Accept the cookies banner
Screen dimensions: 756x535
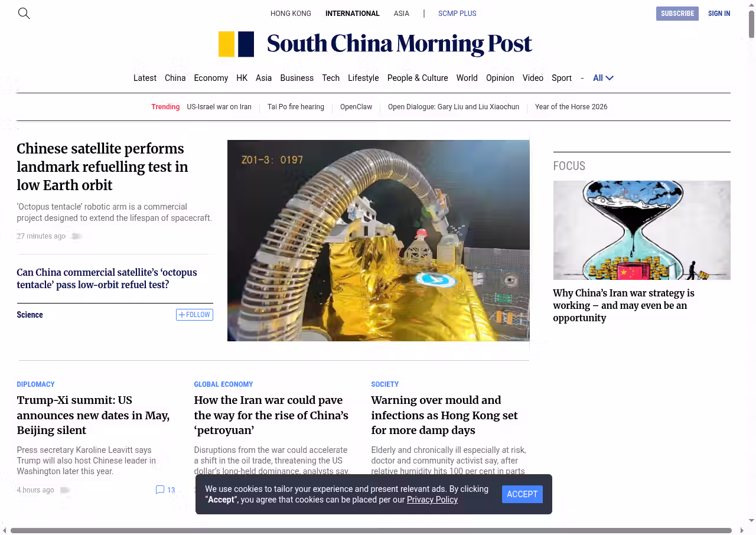[522, 494]
